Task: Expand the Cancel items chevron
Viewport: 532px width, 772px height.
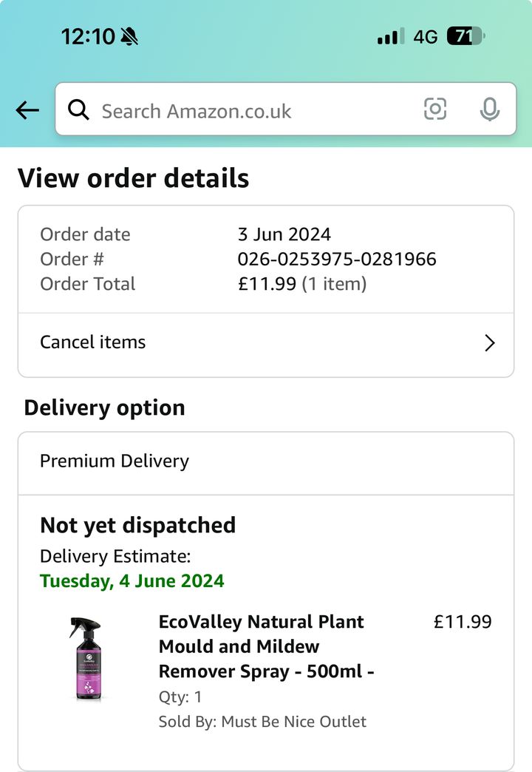Action: click(x=489, y=342)
